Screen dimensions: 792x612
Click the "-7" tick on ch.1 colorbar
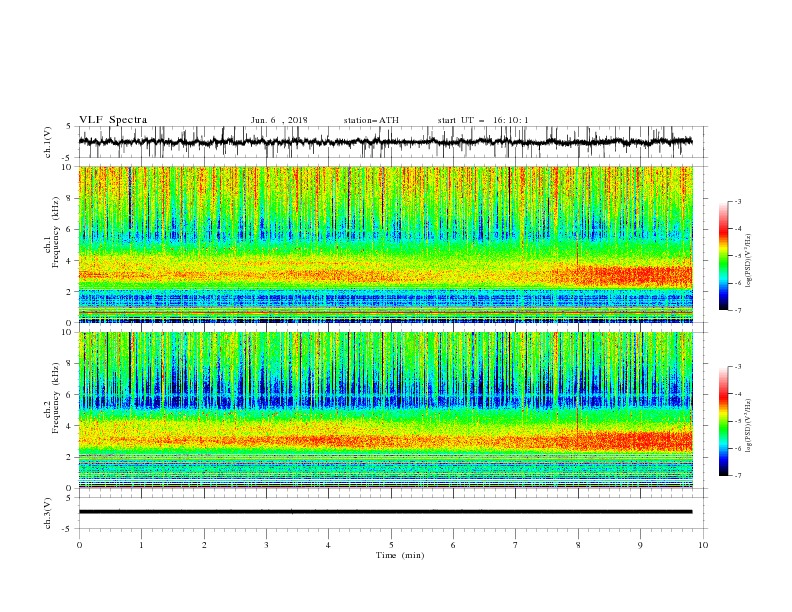click(737, 310)
